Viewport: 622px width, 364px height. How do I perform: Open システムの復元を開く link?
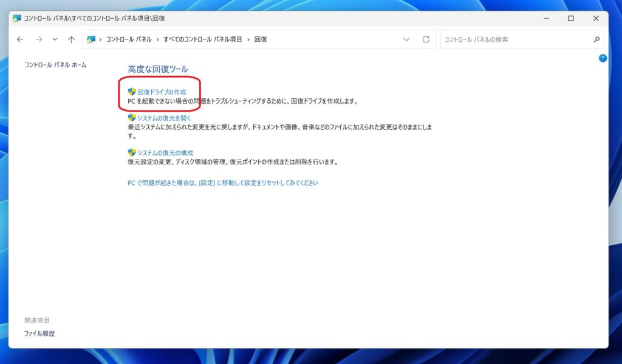pyautogui.click(x=164, y=118)
